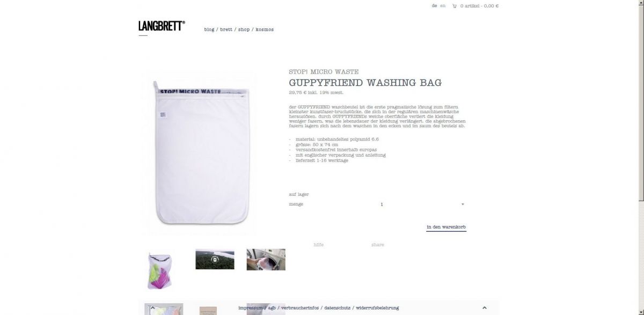Open the blog menu item

(x=209, y=30)
